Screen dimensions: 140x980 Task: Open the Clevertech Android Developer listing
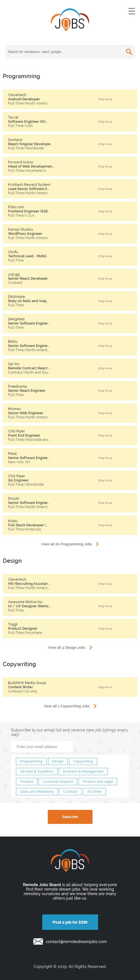pyautogui.click(x=70, y=99)
